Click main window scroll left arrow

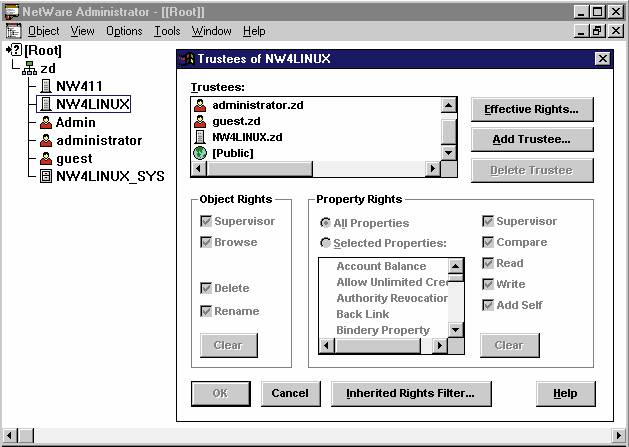[10, 435]
